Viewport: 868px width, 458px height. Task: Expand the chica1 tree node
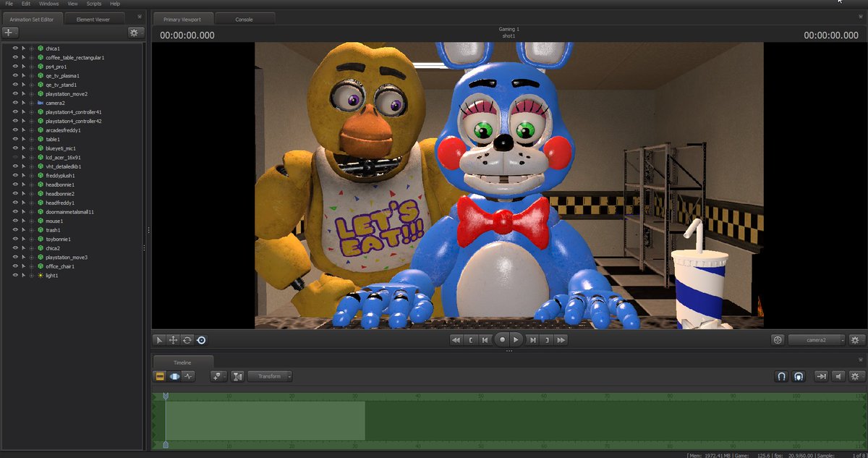click(32, 48)
